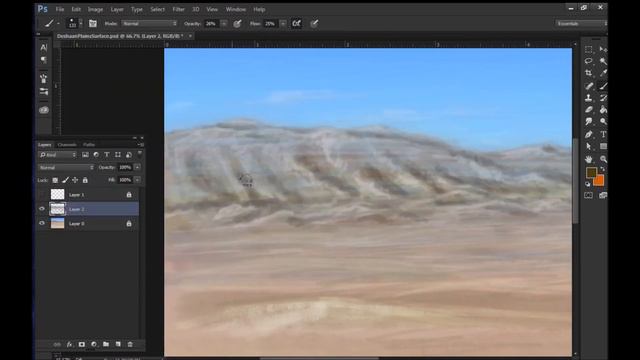Select the Smudge tool
Image resolution: width=640 pixels, height=360 pixels.
pos(589,122)
